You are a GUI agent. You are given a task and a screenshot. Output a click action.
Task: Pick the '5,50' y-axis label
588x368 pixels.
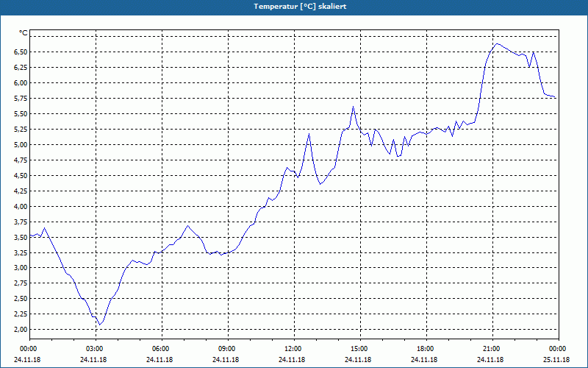point(21,114)
